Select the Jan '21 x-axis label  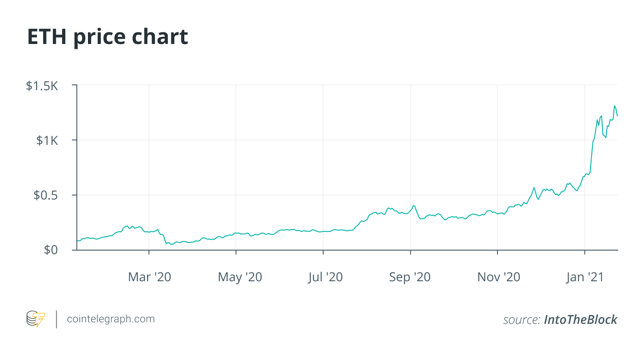[585, 277]
